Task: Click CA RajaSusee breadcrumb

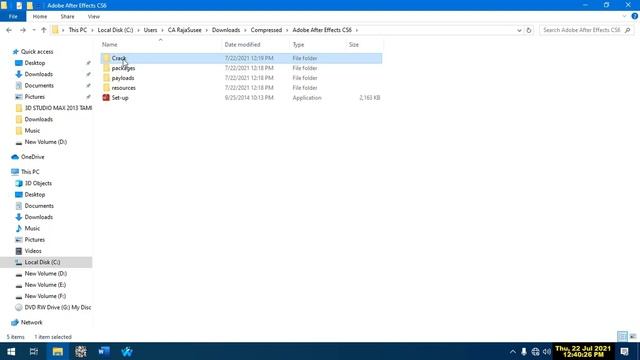Action: pos(184,30)
